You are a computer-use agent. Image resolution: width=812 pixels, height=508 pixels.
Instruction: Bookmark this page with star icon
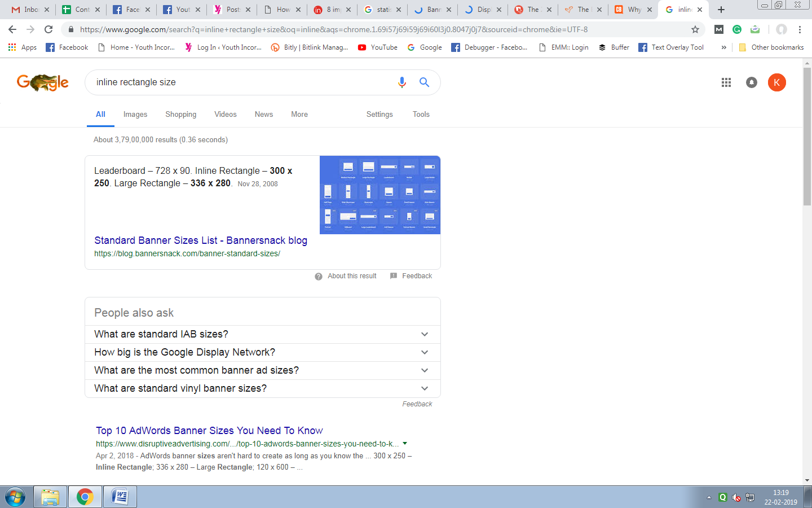[695, 29]
